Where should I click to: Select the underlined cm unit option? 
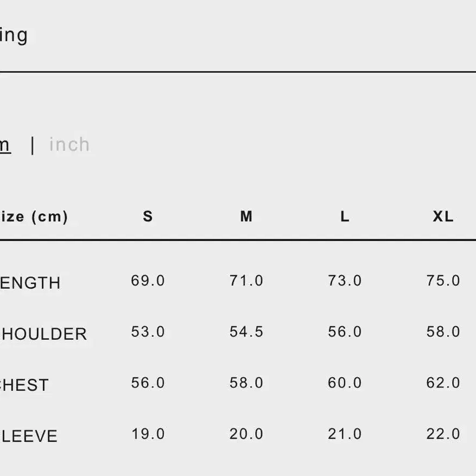coord(5,145)
